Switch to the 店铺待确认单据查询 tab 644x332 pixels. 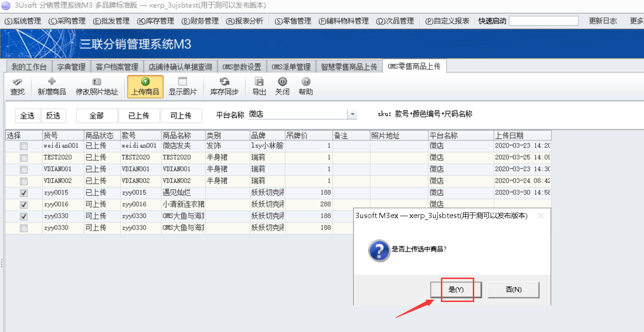[181, 67]
